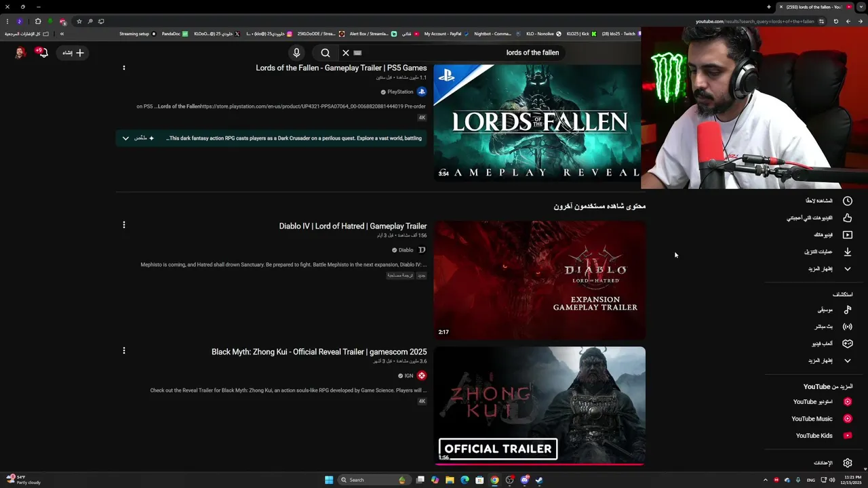Expand the AI summary chevron under Lords of the Fallen

click(125, 138)
